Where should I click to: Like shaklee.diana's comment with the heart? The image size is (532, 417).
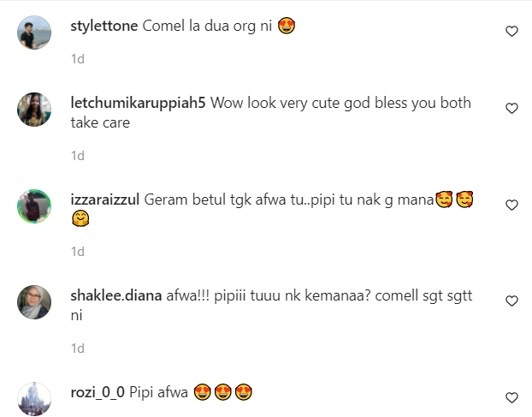point(511,301)
